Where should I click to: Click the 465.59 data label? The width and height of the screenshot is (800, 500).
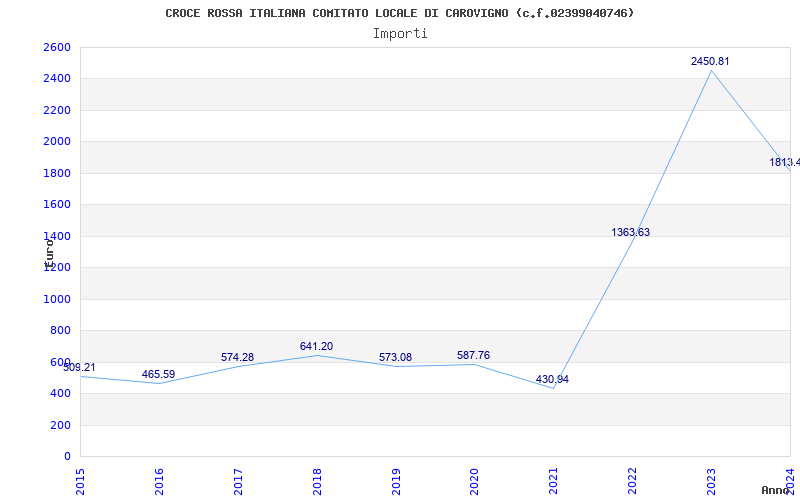158,374
